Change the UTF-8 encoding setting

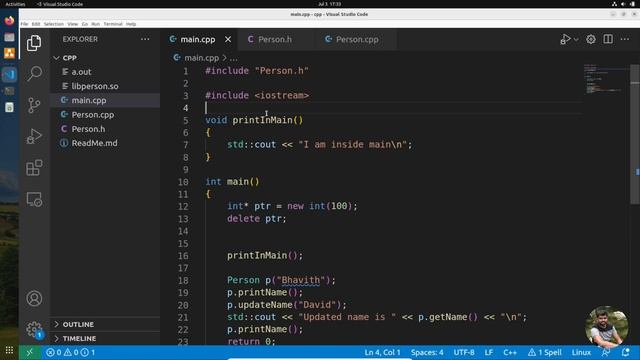click(464, 352)
